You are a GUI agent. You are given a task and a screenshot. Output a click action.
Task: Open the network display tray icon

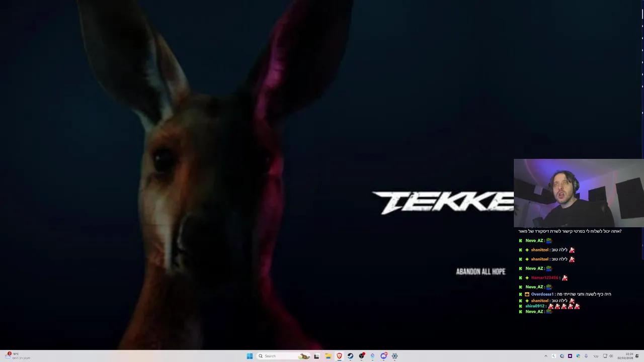click(x=605, y=356)
